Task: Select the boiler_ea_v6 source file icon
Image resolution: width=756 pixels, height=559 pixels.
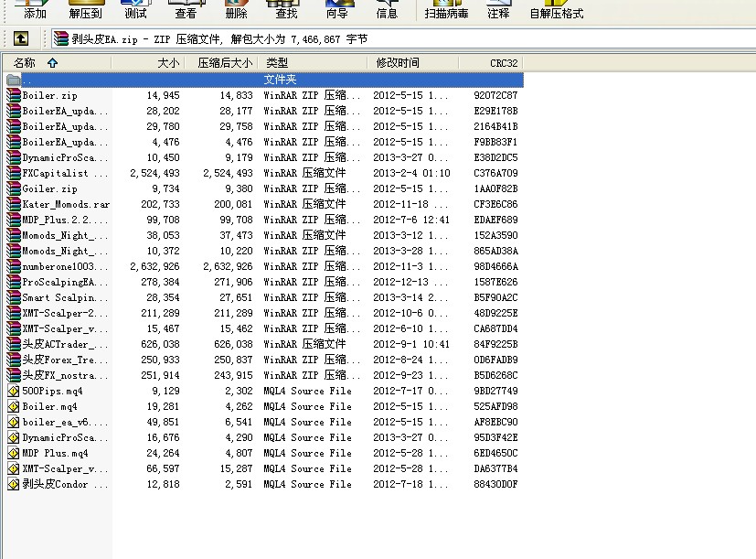Action: click(x=14, y=422)
